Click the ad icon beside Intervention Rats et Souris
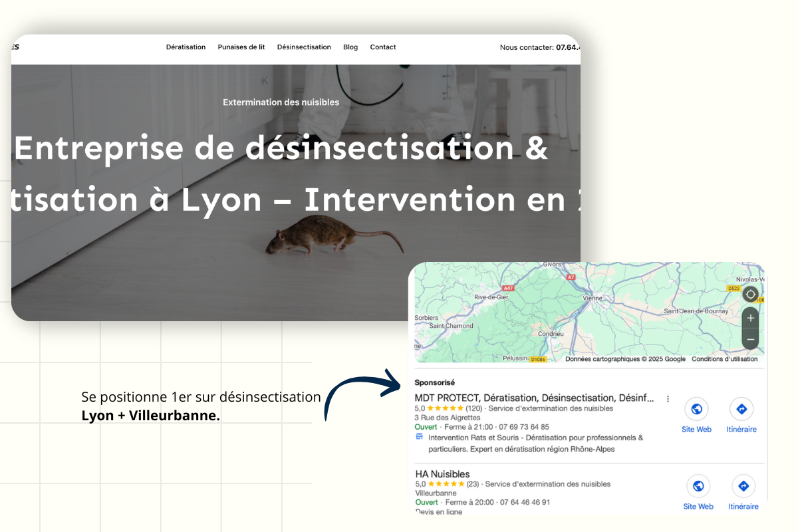 tap(420, 438)
